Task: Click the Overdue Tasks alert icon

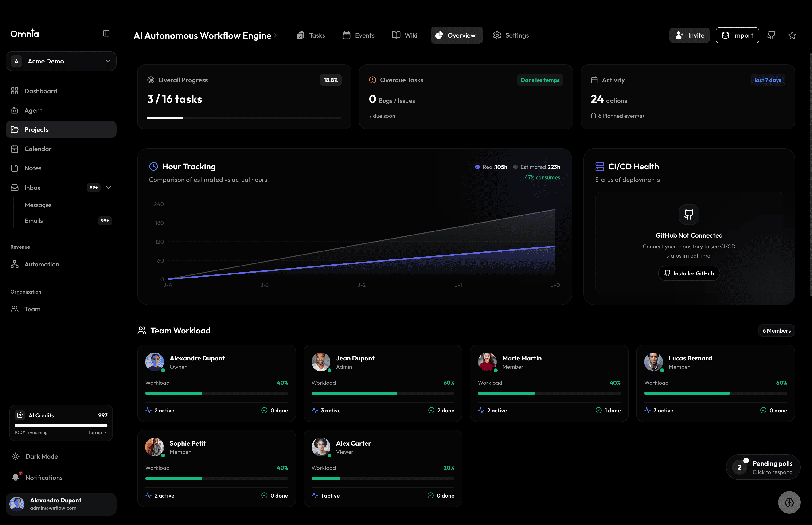Action: pyautogui.click(x=372, y=80)
